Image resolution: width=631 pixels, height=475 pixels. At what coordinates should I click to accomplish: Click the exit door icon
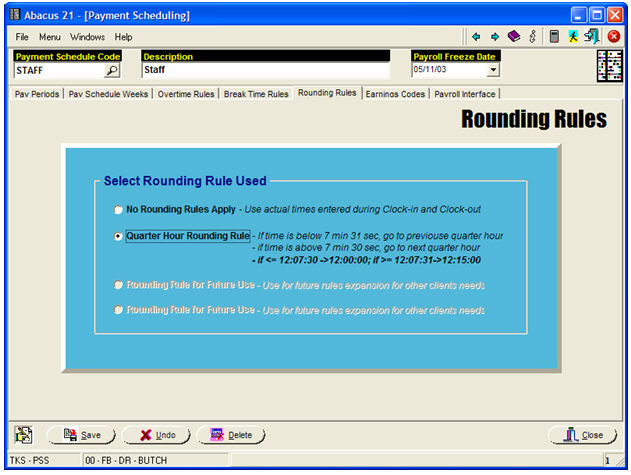pyautogui.click(x=591, y=37)
